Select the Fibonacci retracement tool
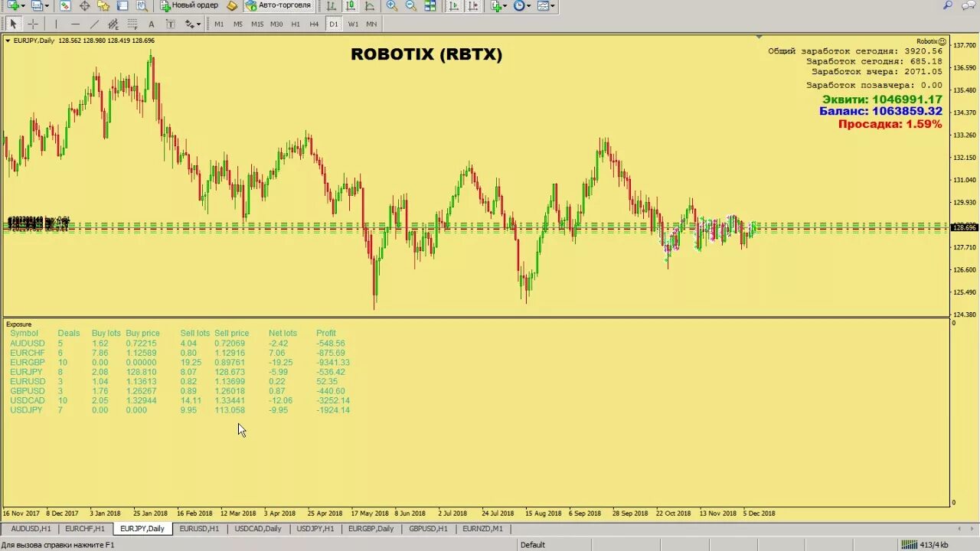The image size is (980, 551). (x=132, y=24)
